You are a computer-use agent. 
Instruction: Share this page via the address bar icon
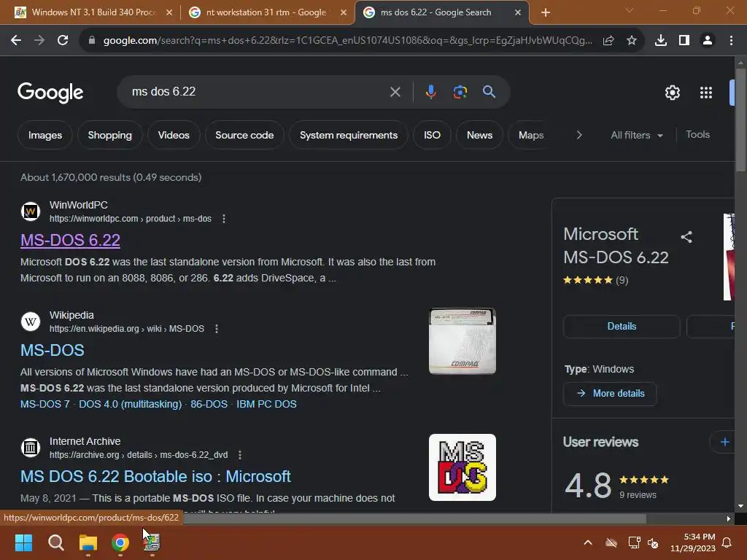coord(608,41)
